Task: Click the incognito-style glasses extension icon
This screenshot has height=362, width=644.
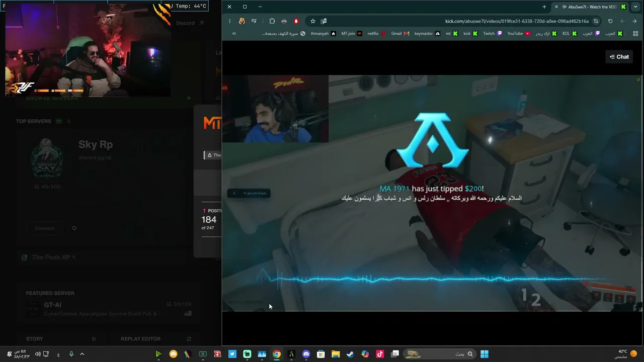Action: click(x=284, y=21)
